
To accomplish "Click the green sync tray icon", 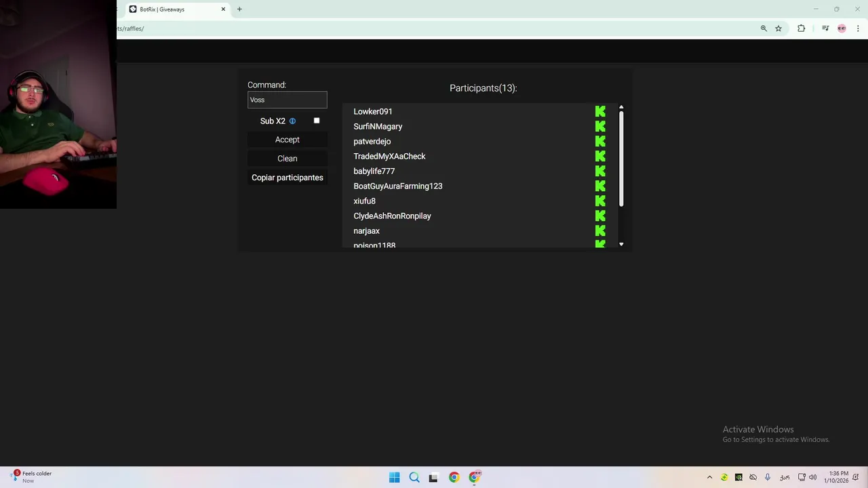I will click(724, 477).
